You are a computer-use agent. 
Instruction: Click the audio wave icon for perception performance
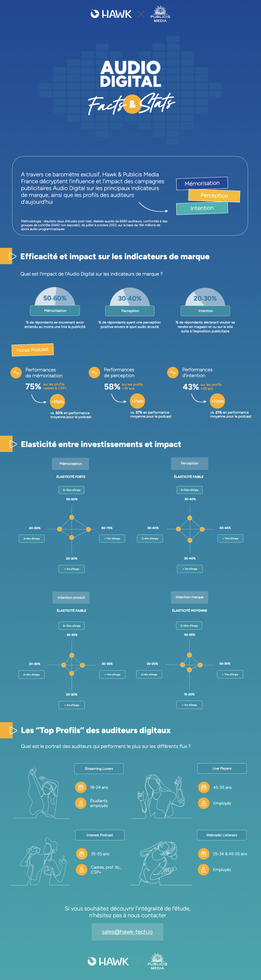(94, 373)
